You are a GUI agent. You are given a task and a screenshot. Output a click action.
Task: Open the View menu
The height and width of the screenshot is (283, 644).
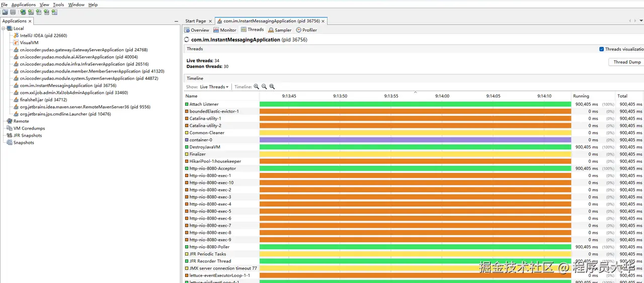coord(44,5)
